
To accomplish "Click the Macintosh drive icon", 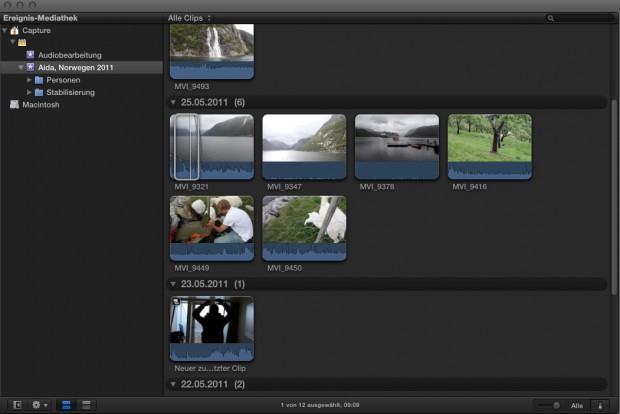I will [x=15, y=104].
